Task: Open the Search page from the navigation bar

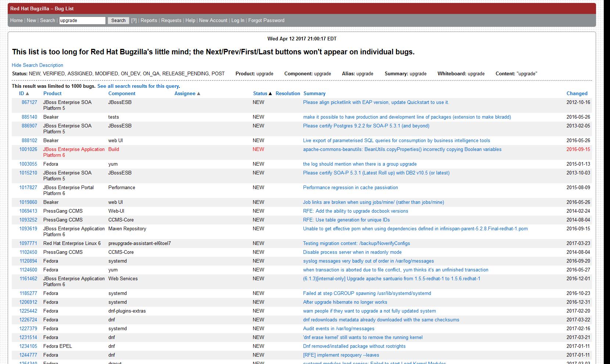Action: tap(47, 21)
